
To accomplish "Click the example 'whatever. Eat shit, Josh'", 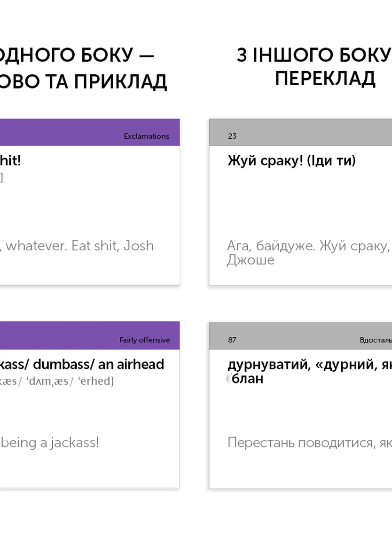I will click(79, 246).
